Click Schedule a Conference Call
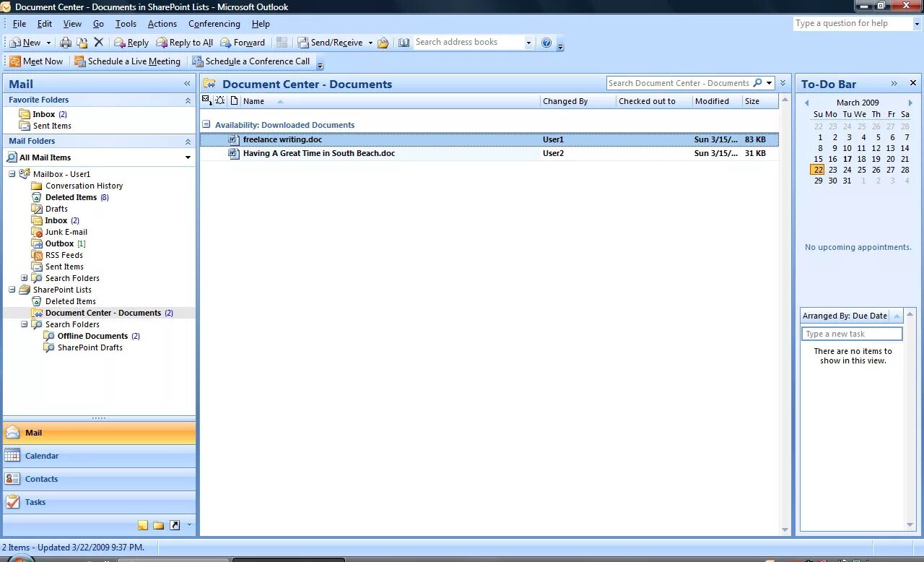924x562 pixels. 251,61
